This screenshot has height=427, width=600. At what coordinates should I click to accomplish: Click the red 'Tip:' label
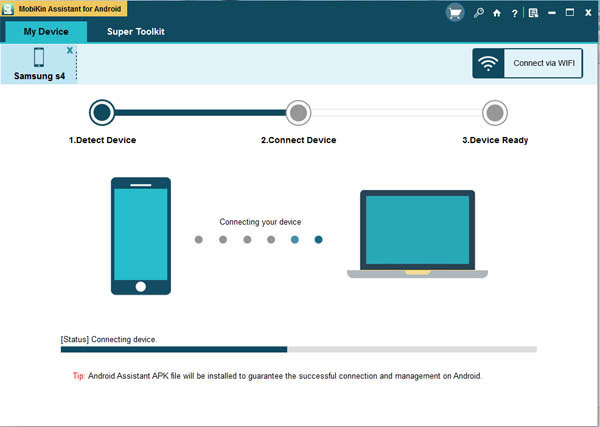[79, 376]
